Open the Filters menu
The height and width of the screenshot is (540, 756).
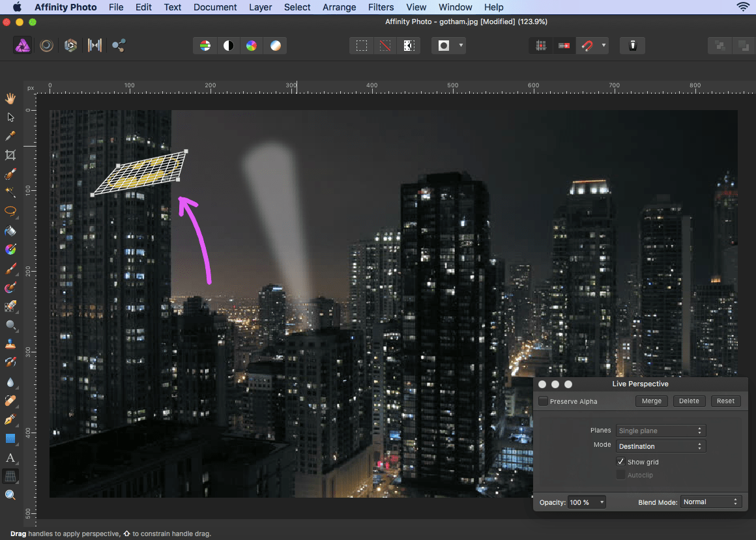click(x=381, y=7)
